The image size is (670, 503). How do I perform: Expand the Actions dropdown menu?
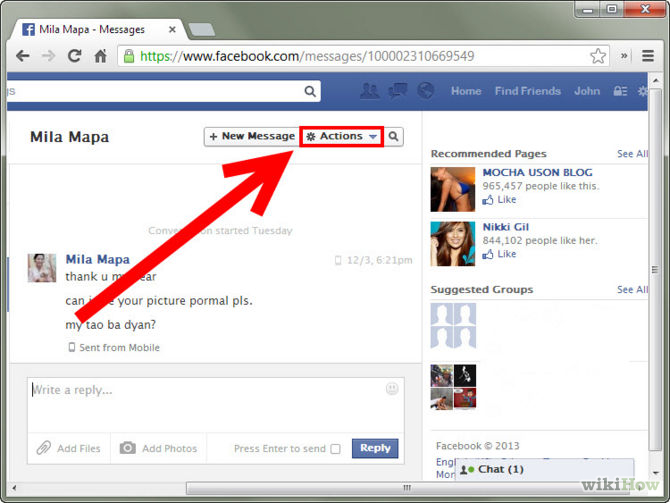[x=342, y=136]
